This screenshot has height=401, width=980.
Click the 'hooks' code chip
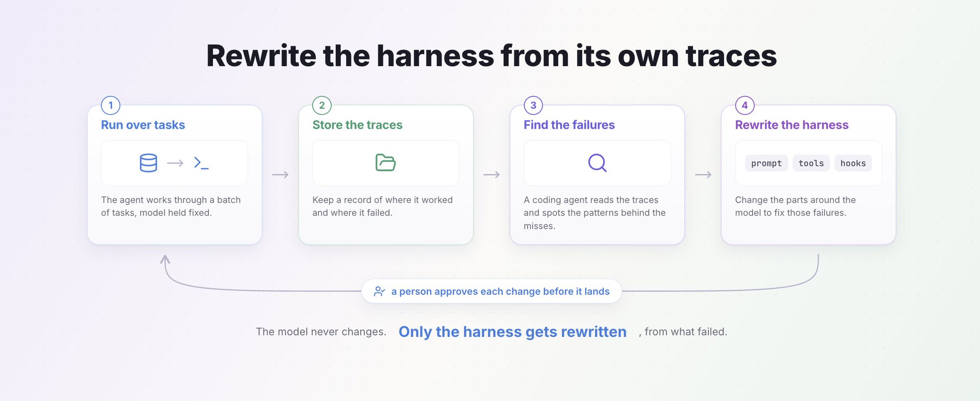853,163
